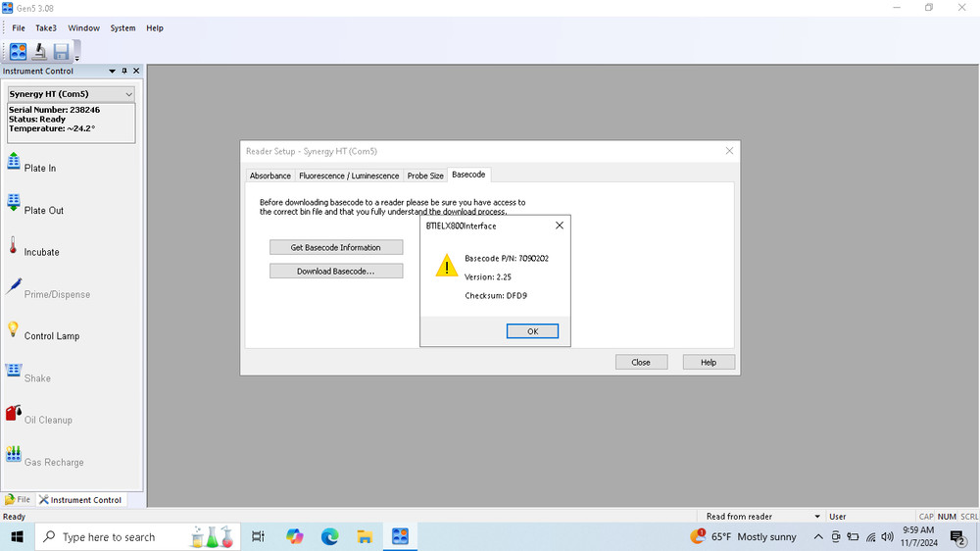Click the Plate Out icon
Screen dimensions: 980x551
click(14, 203)
